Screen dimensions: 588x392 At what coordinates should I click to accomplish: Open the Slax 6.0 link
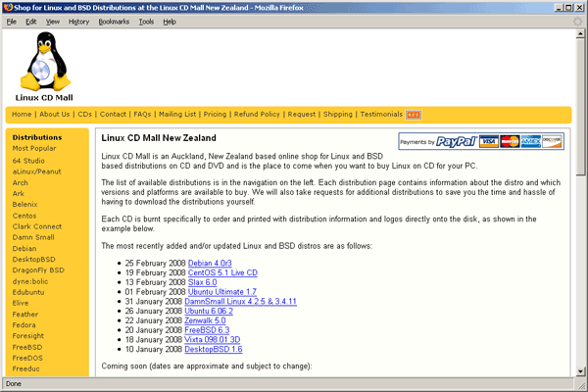click(203, 282)
